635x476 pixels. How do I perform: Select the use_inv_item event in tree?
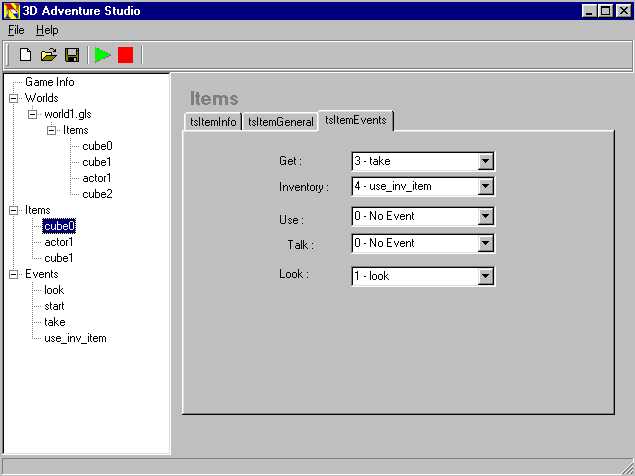click(75, 338)
